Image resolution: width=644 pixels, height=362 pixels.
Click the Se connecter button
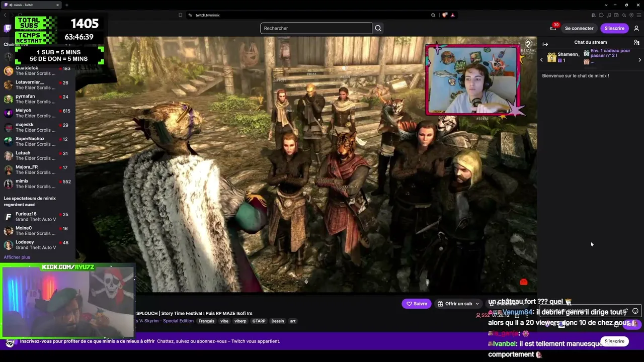(579, 28)
